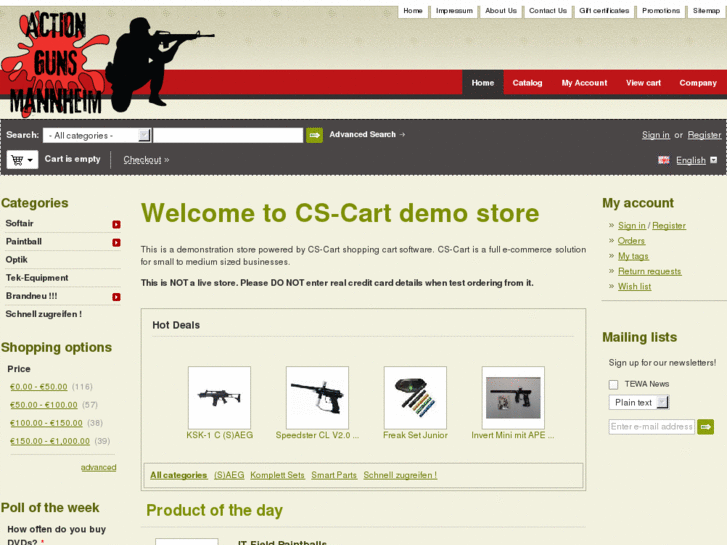Open the Contact Us top link

click(x=548, y=11)
